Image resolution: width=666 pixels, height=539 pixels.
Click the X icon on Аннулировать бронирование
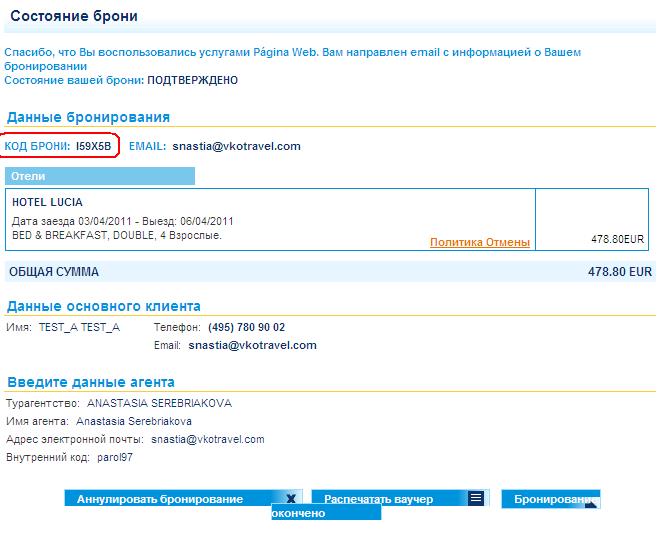pyautogui.click(x=290, y=498)
